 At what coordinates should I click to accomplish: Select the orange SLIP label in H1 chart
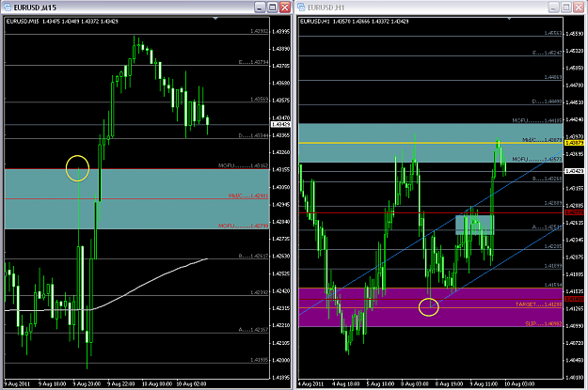[544, 323]
